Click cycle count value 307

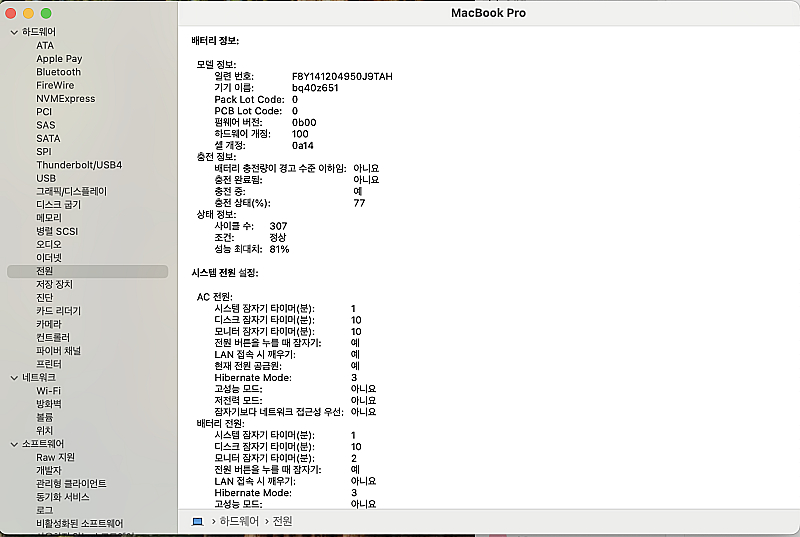[278, 226]
